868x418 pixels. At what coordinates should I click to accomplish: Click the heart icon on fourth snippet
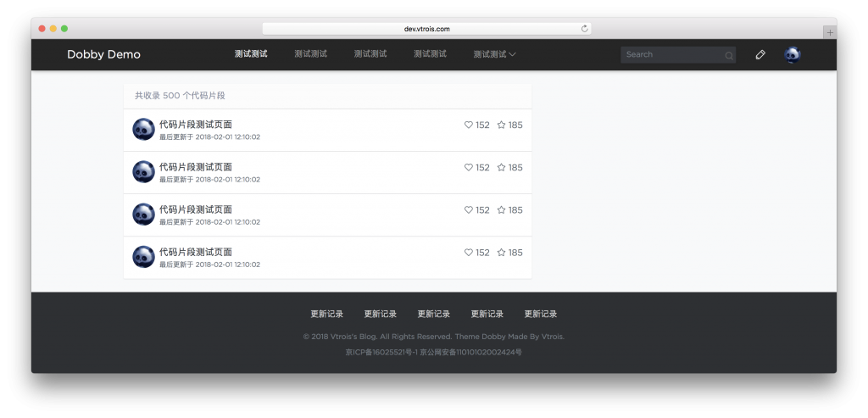pos(469,252)
